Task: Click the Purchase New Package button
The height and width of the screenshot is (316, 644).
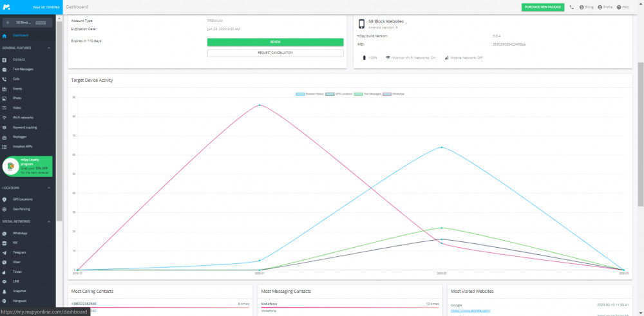Action: 542,7
